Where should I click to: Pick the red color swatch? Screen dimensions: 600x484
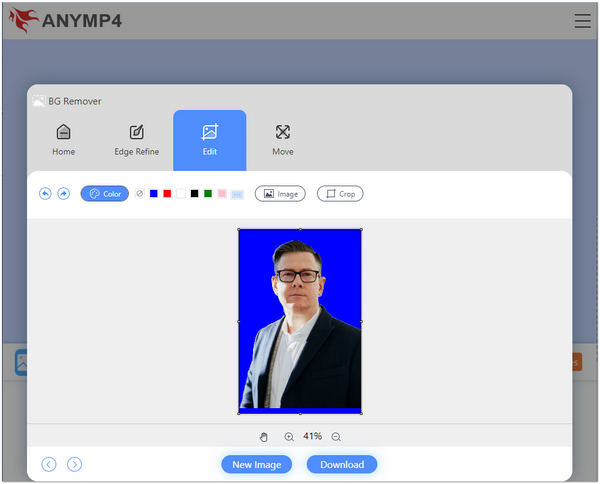167,194
